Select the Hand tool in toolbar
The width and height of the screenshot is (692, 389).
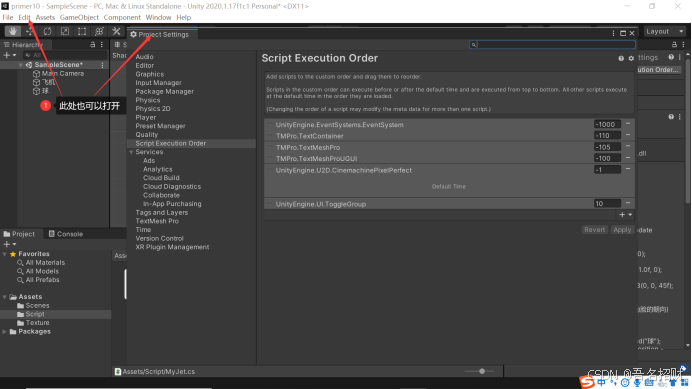pyautogui.click(x=13, y=31)
